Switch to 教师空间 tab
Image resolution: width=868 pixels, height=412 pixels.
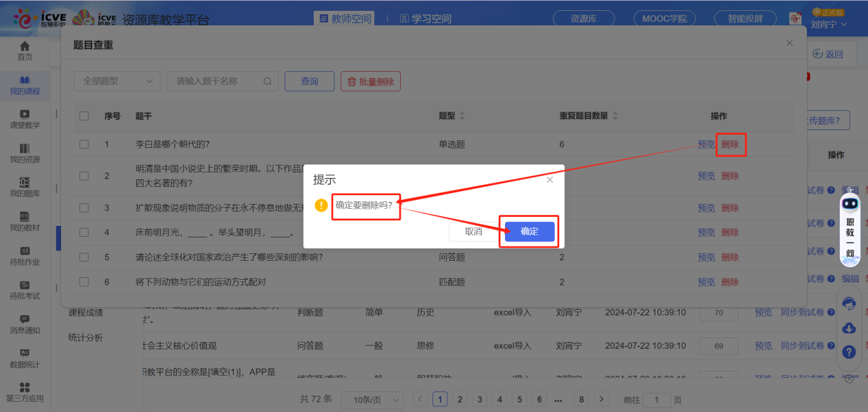tap(345, 18)
